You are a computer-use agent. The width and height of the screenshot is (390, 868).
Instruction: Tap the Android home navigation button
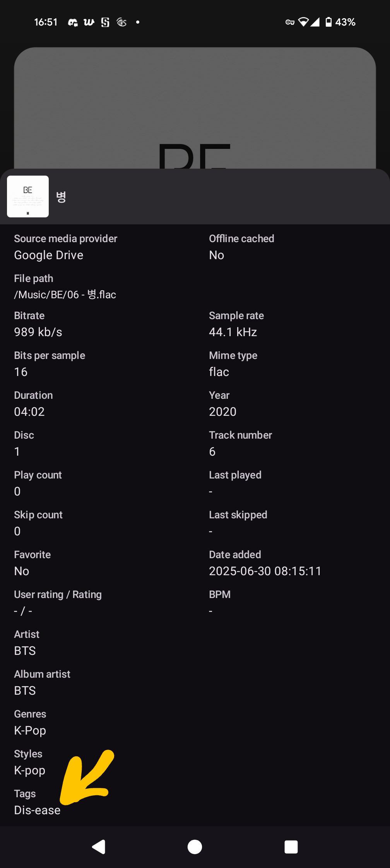[x=195, y=847]
